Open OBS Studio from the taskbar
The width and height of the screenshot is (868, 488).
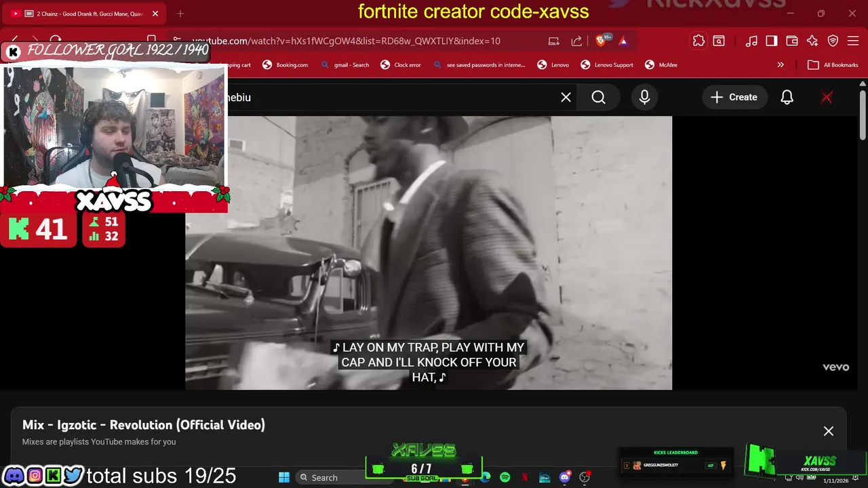[x=585, y=478]
